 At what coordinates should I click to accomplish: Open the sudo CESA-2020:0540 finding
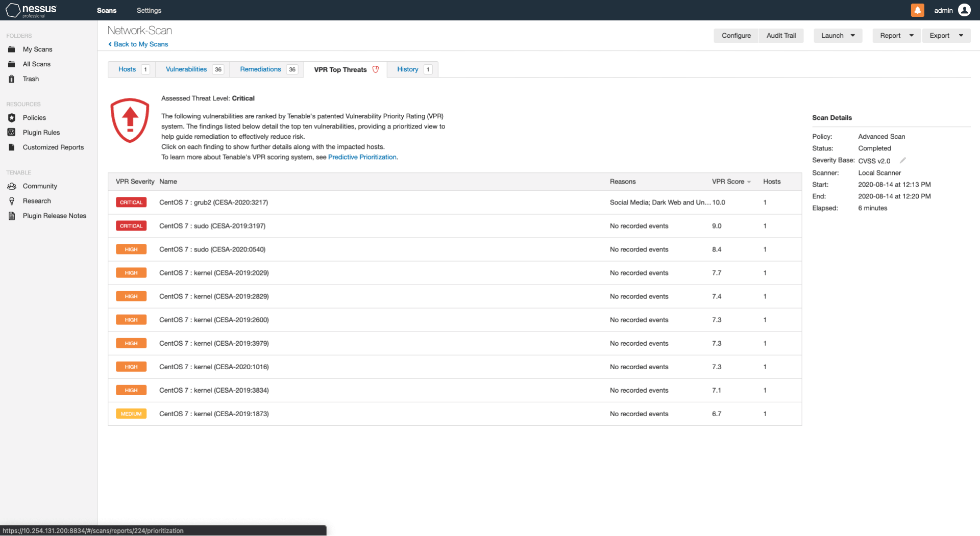(x=455, y=249)
